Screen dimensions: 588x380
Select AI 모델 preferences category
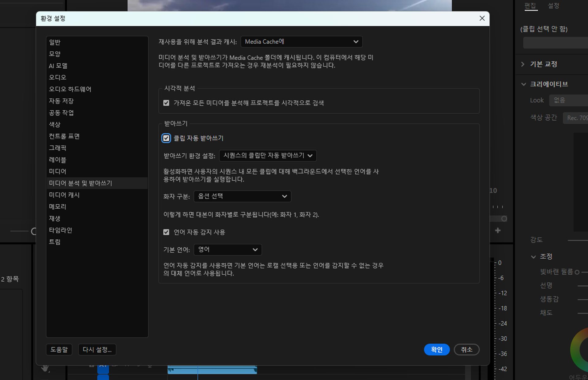(x=58, y=66)
